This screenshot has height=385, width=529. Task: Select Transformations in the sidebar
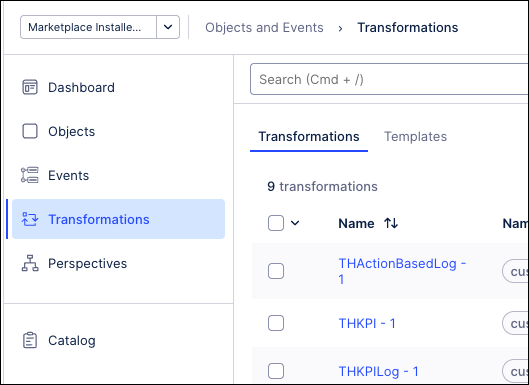(118, 219)
